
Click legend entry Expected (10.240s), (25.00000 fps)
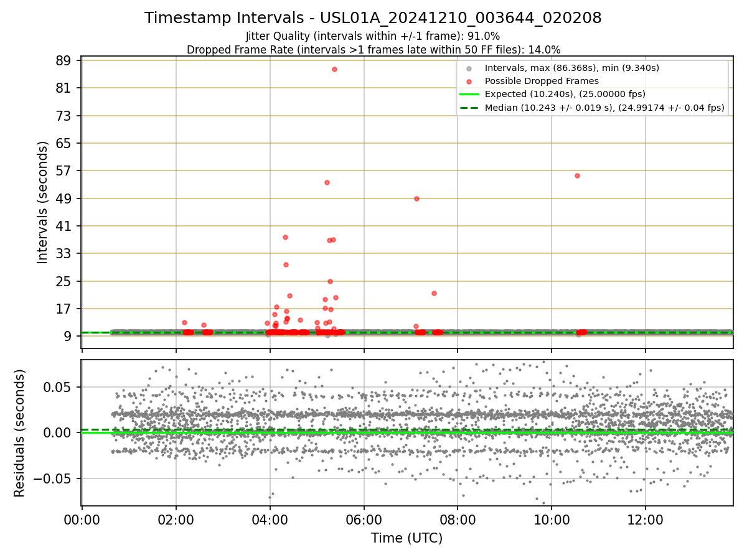(565, 94)
